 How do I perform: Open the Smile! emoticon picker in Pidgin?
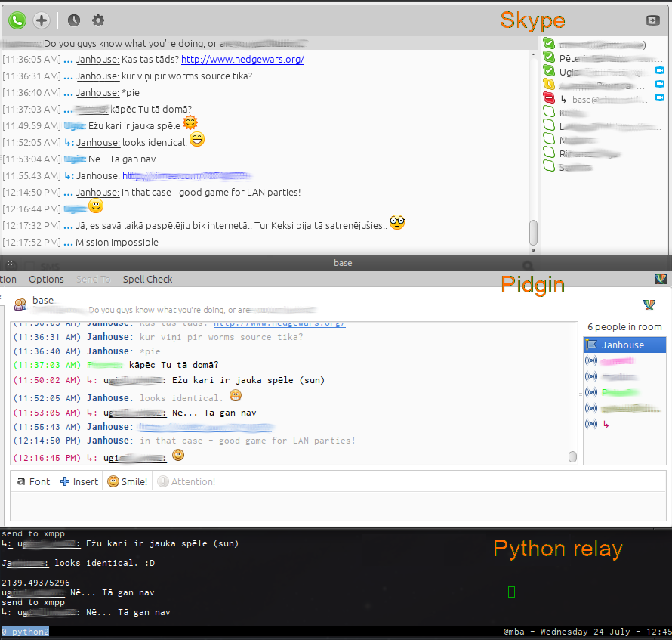tap(128, 482)
